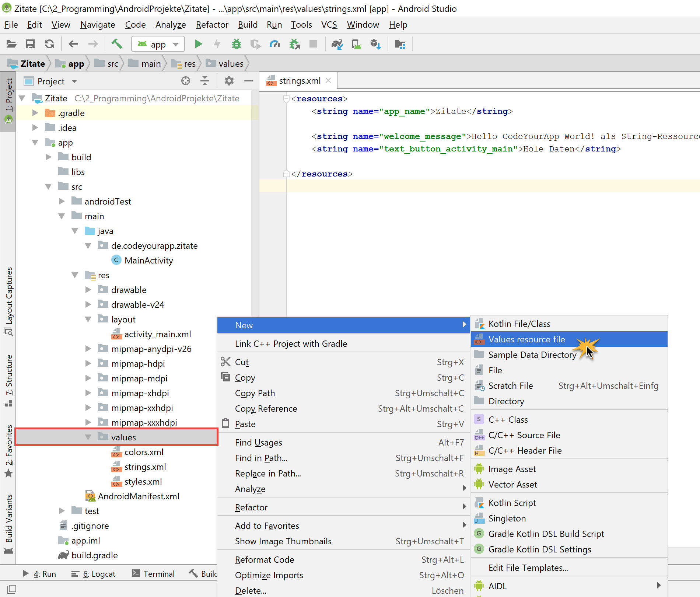700x597 pixels.
Task: Expand the .gradle folder
Action: point(35,113)
